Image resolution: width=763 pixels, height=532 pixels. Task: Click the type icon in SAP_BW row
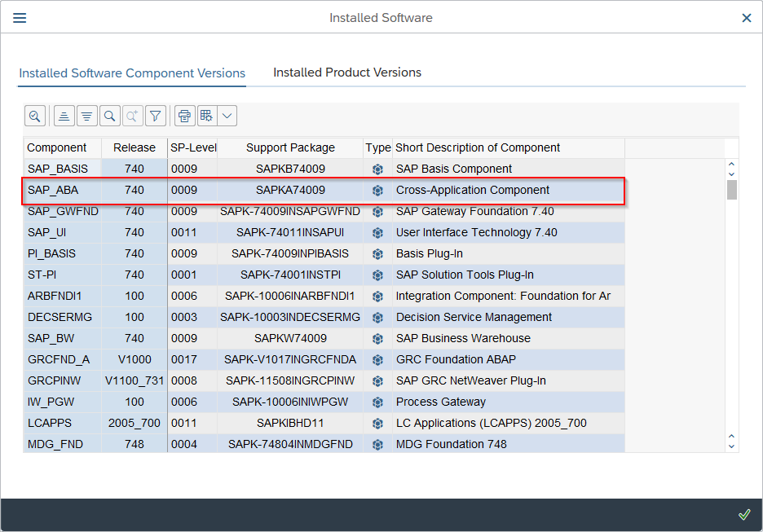377,339
